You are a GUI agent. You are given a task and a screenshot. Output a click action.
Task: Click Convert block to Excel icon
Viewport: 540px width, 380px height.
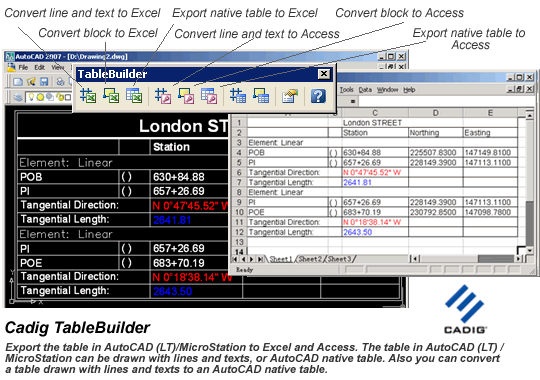tap(111, 95)
